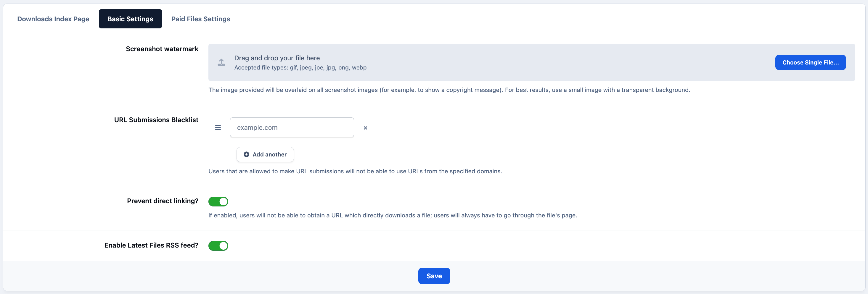The width and height of the screenshot is (868, 294).
Task: Disable the Latest Files RSS feed toggle
Action: [x=218, y=245]
